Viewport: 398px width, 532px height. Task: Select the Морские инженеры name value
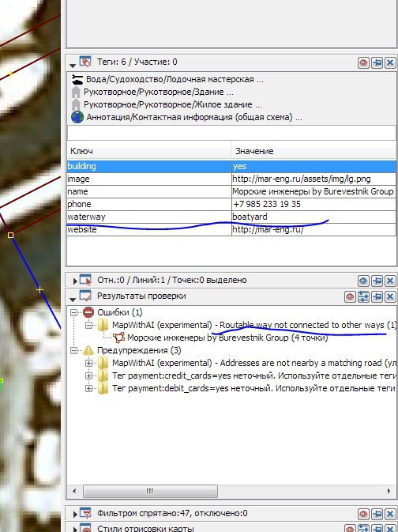[x=314, y=191]
